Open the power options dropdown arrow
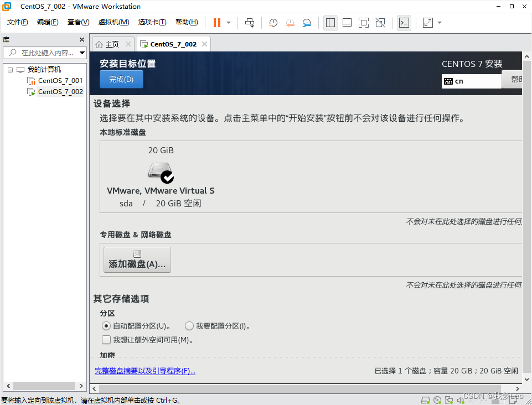 (229, 23)
